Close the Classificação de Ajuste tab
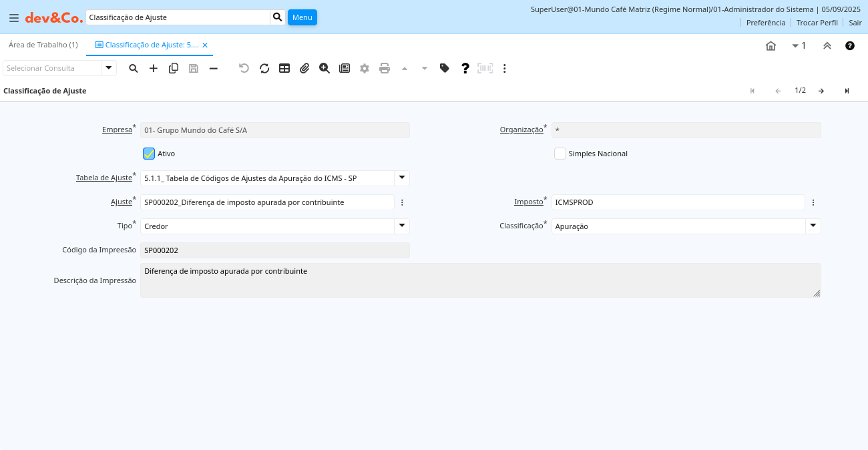Screen dimensions: 868x450 pos(205,45)
